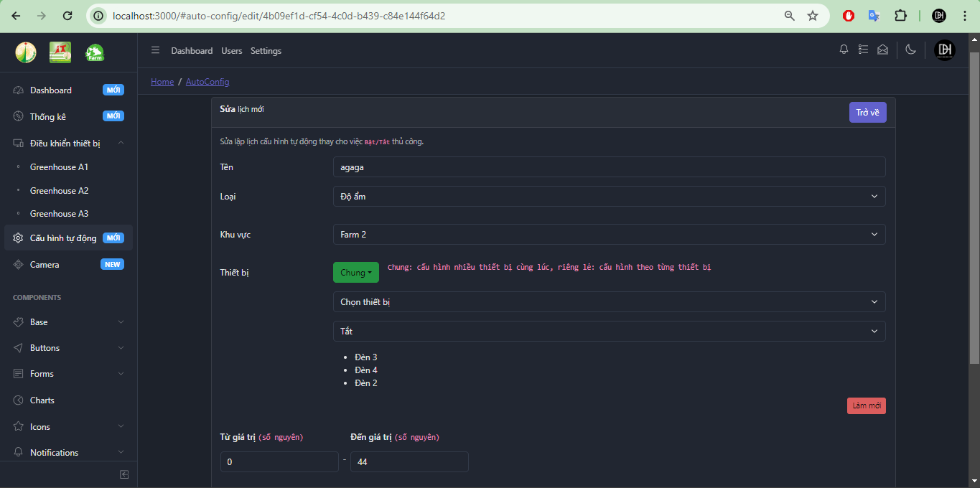The width and height of the screenshot is (980, 488).
Task: Open Cấu hình tự động in sidebar
Action: (68, 238)
